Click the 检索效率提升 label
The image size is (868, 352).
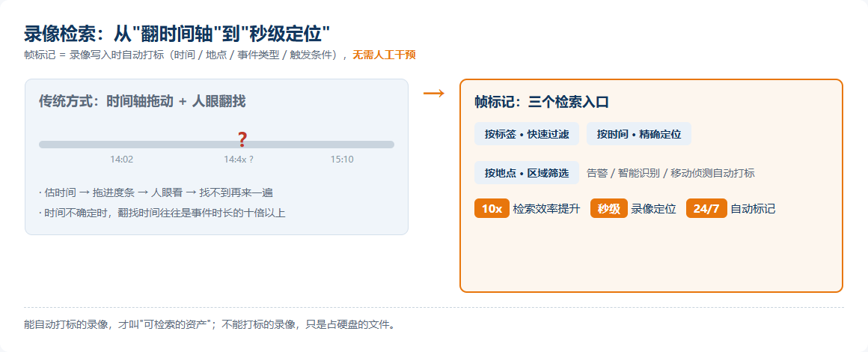(546, 209)
